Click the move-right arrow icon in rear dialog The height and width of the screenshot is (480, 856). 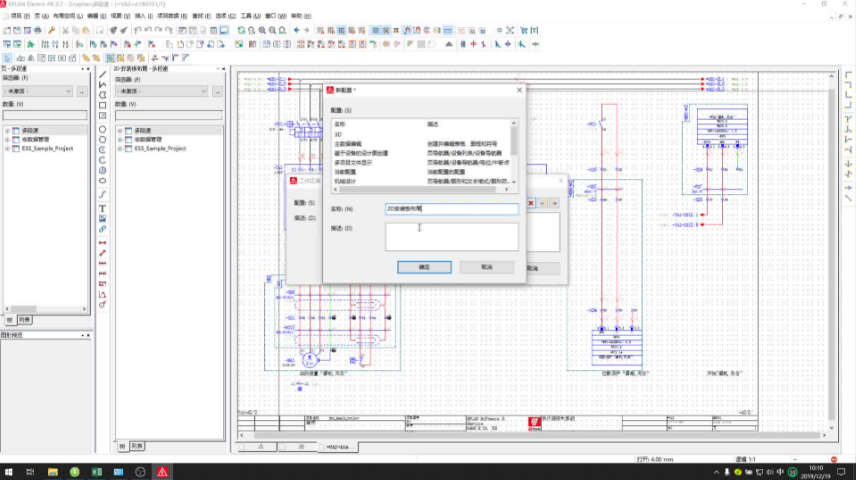click(554, 203)
